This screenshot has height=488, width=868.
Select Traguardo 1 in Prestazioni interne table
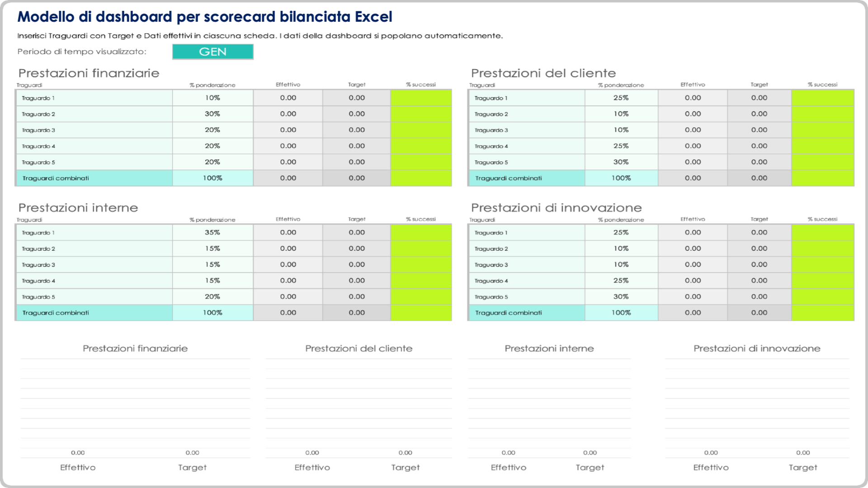tap(94, 233)
